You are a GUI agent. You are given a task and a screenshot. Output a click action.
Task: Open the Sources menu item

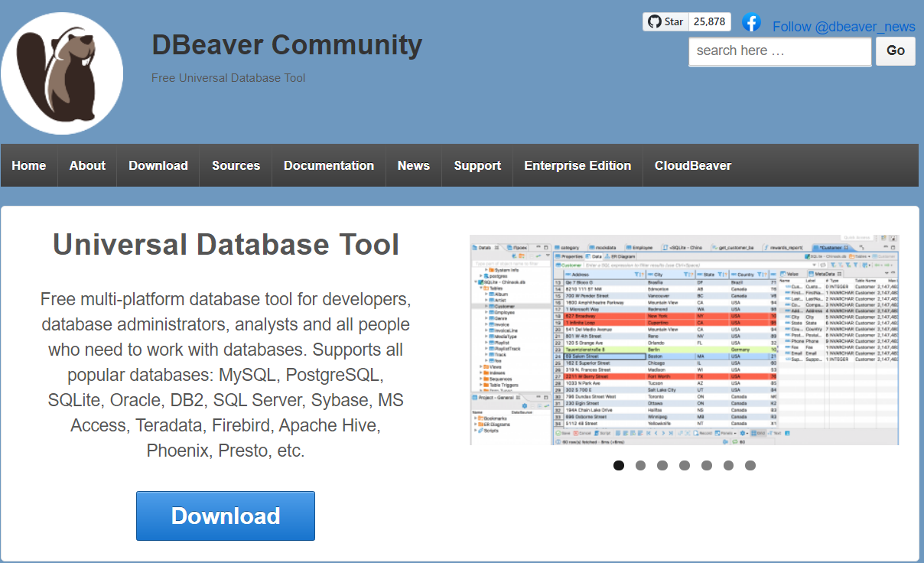[236, 165]
